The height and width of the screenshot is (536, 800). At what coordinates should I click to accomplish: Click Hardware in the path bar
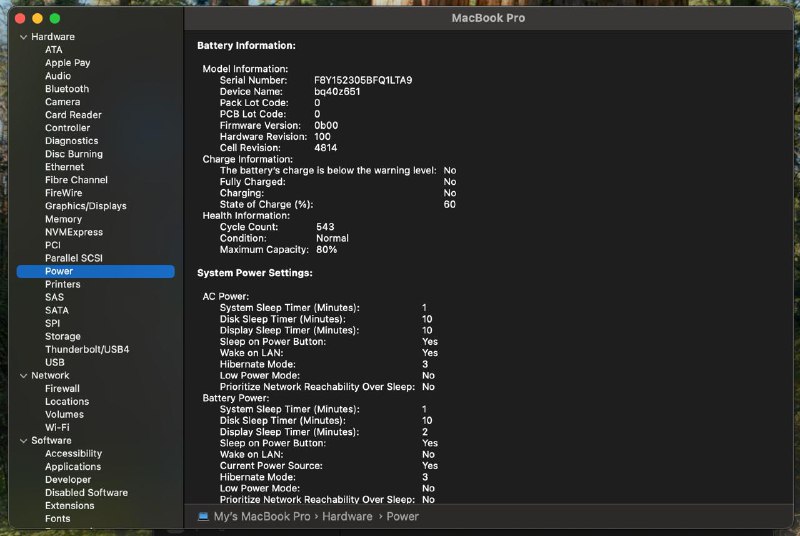click(347, 517)
